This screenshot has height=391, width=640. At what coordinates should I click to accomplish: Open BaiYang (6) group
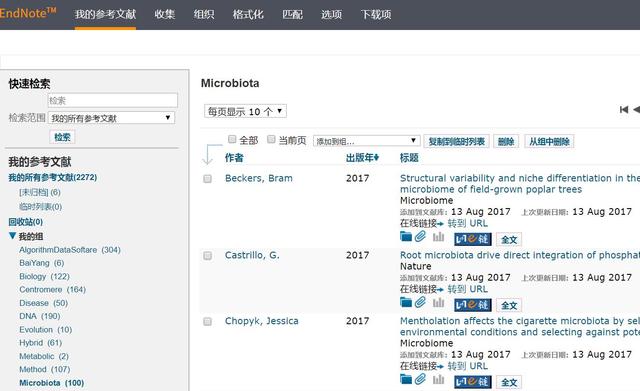tap(42, 263)
